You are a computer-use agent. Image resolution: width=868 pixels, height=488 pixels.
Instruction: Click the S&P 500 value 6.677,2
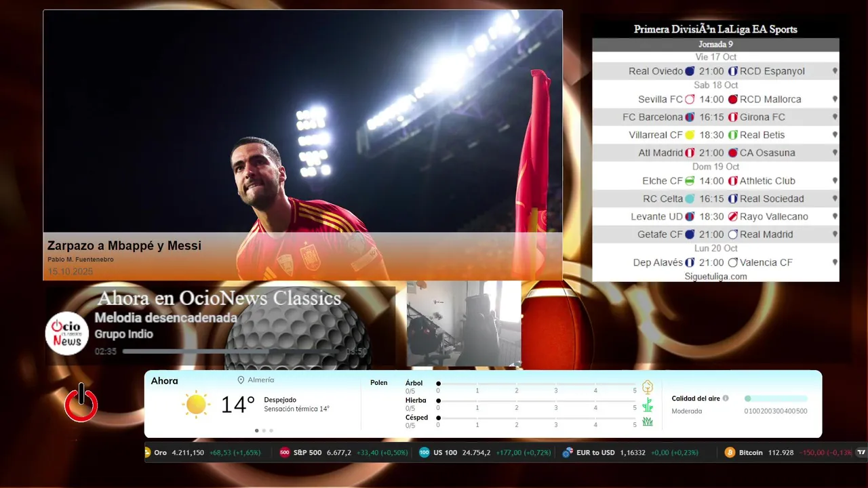(339, 453)
